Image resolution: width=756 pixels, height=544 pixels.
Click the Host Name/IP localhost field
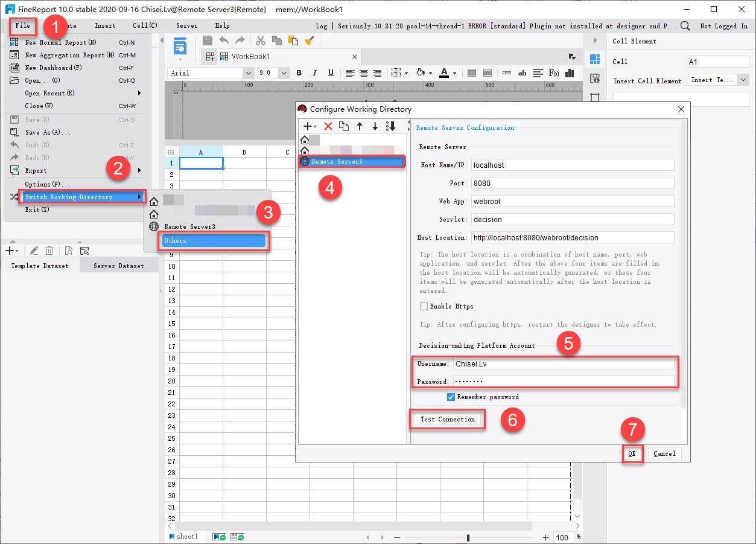coord(572,165)
